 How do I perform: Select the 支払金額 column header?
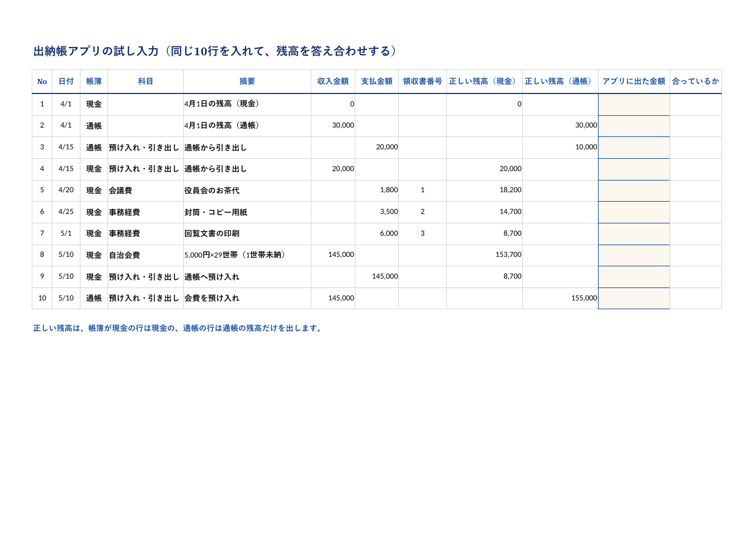377,82
